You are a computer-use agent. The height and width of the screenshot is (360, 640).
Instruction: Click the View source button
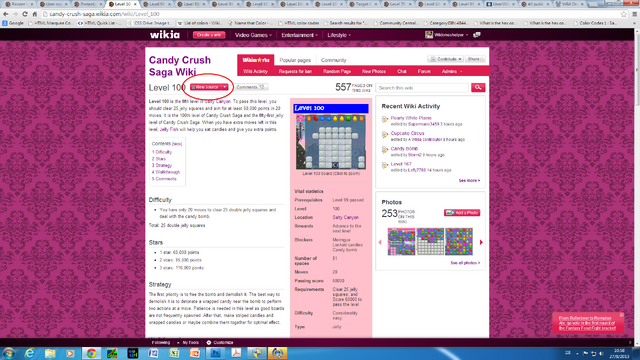coord(206,87)
